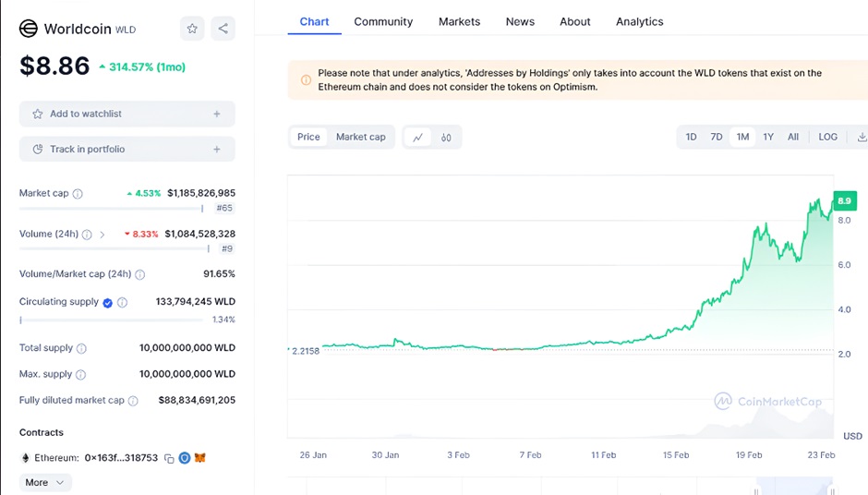Click the green 8.9 price label on chart

point(844,200)
